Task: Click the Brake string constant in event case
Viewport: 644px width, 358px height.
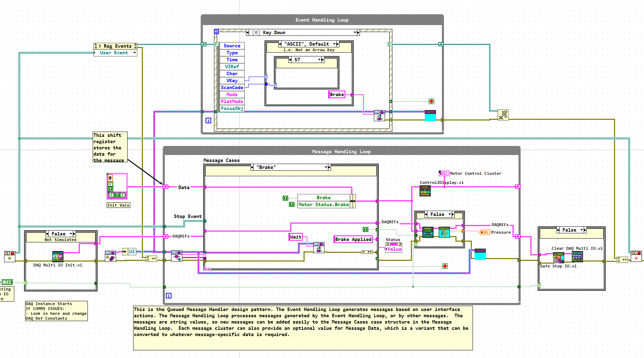Action: (x=337, y=94)
